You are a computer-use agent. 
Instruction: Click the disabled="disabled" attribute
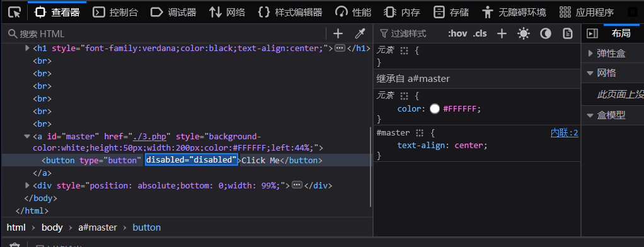click(192, 160)
